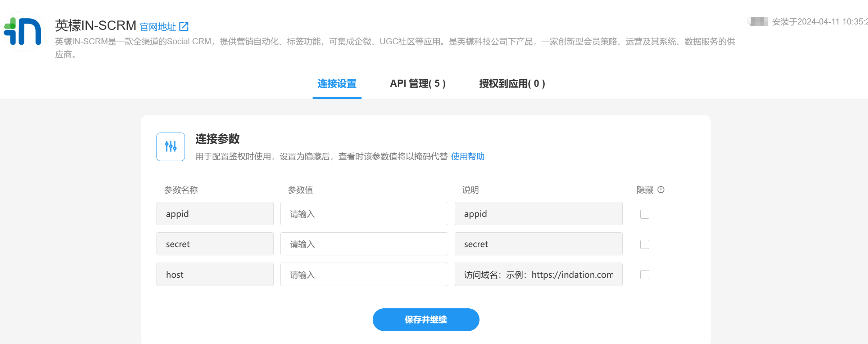
Task: Switch to the 连接设置 tab
Action: (337, 84)
